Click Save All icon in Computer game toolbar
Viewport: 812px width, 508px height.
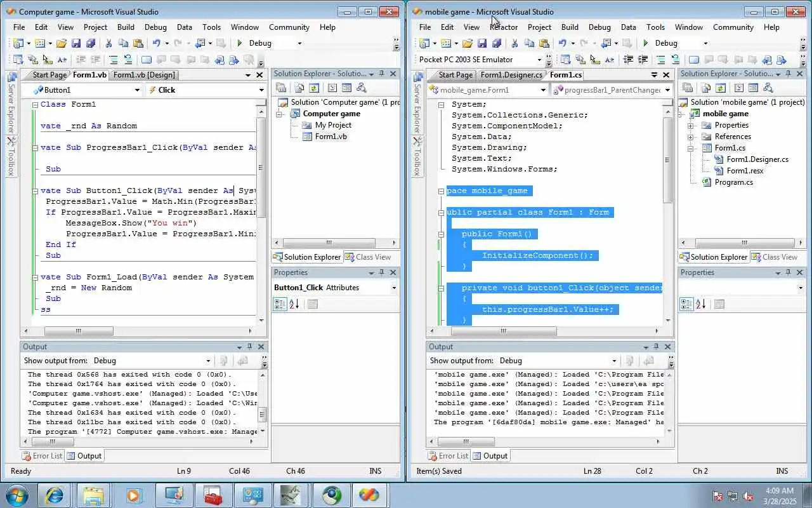tap(91, 43)
